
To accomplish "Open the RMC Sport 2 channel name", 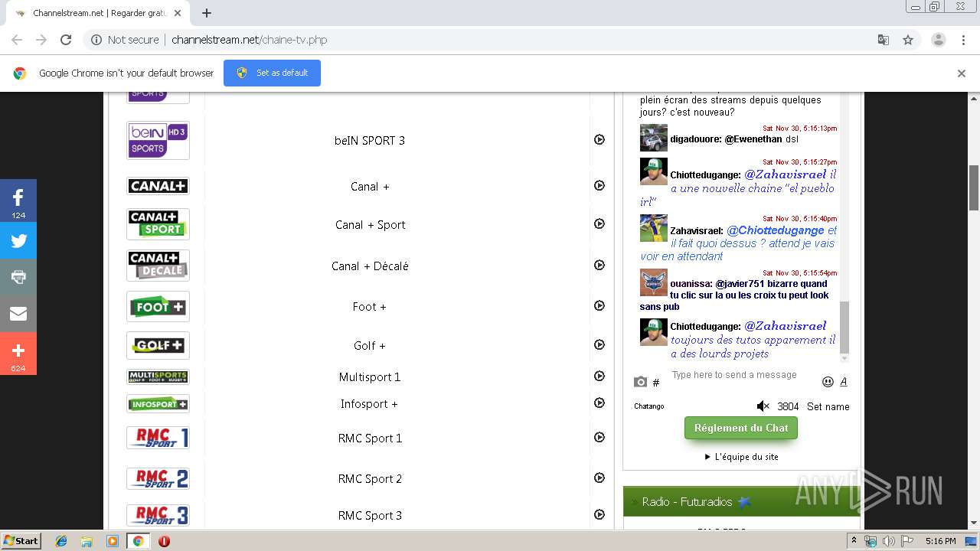I will point(370,479).
